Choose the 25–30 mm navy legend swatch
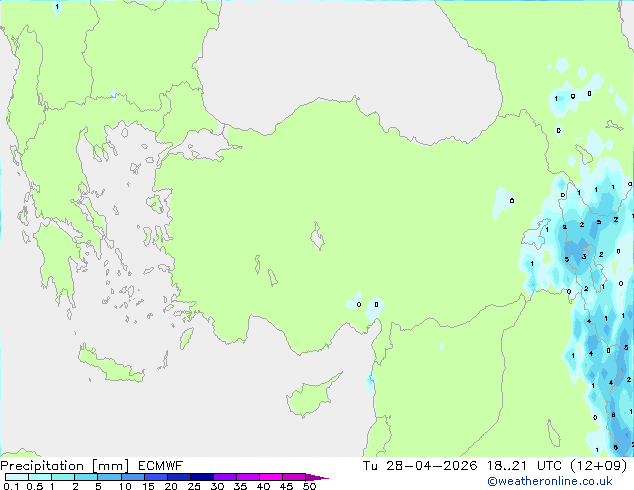The height and width of the screenshot is (490, 634). 201,477
